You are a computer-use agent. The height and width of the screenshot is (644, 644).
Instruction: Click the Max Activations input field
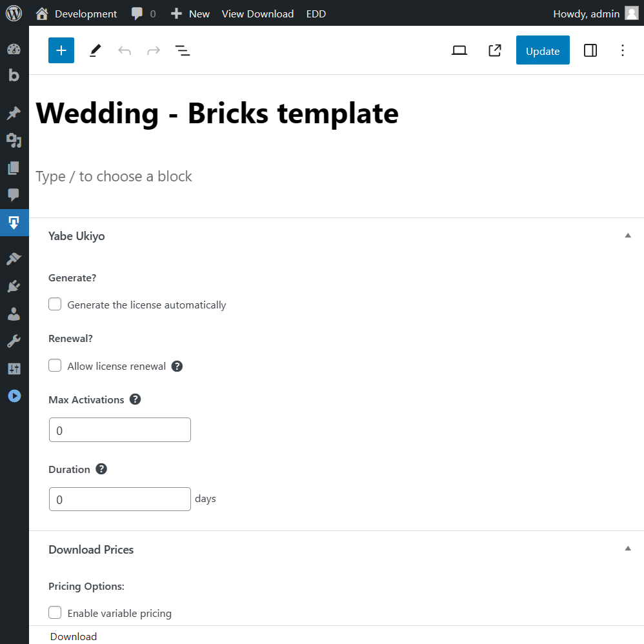(119, 429)
